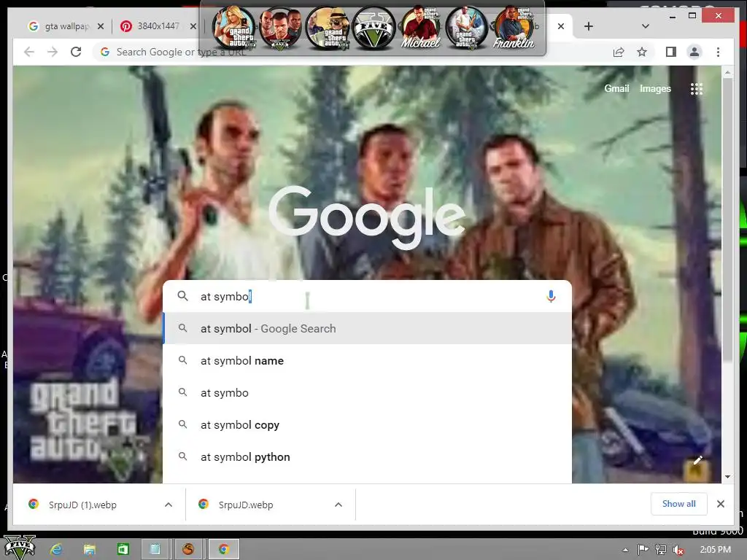This screenshot has height=560, width=747.
Task: Open the SrpuJD.webp download
Action: pyautogui.click(x=246, y=505)
